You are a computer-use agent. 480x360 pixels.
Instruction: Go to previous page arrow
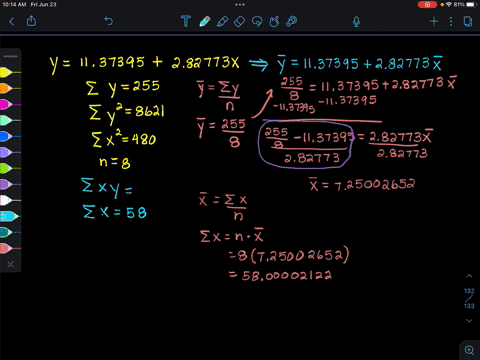pos(469,276)
